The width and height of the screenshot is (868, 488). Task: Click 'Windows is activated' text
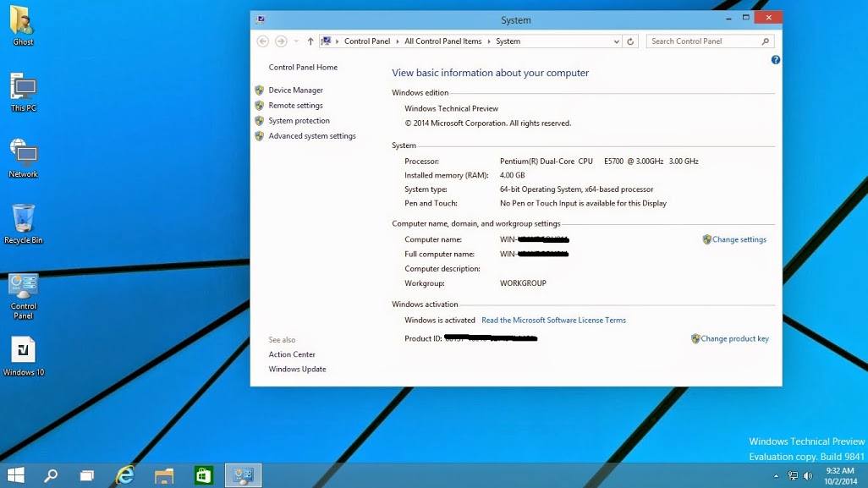[x=440, y=321]
